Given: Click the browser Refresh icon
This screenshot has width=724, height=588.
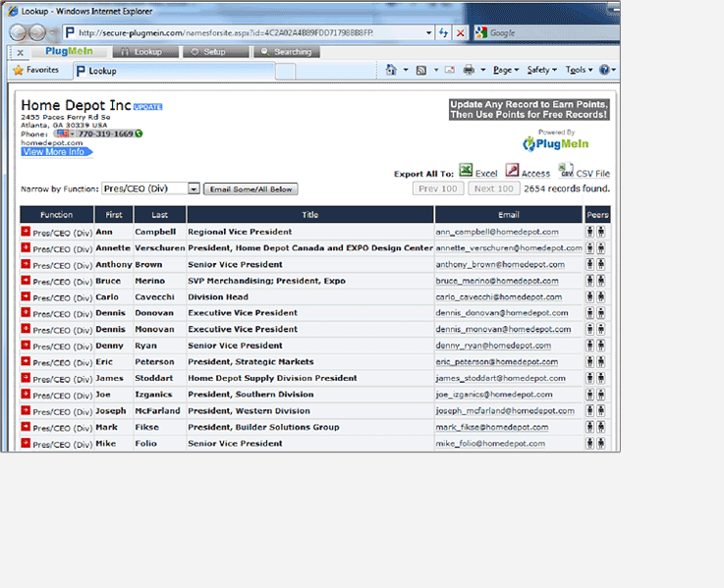Looking at the screenshot, I should (443, 32).
